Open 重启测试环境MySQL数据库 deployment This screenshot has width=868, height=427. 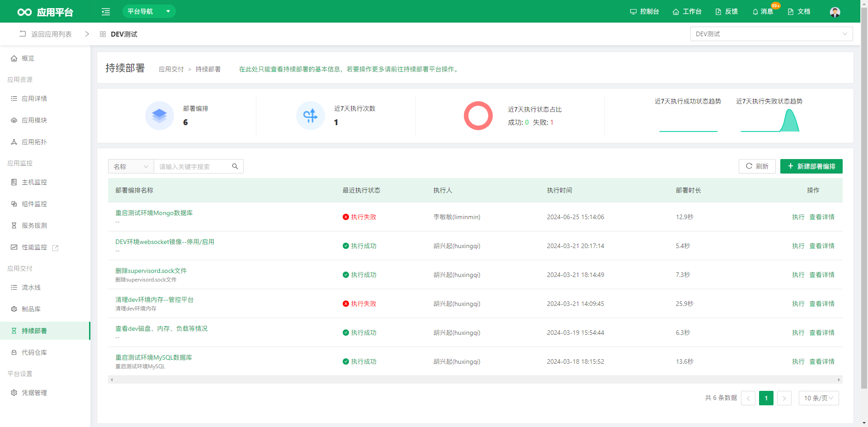pyautogui.click(x=154, y=357)
